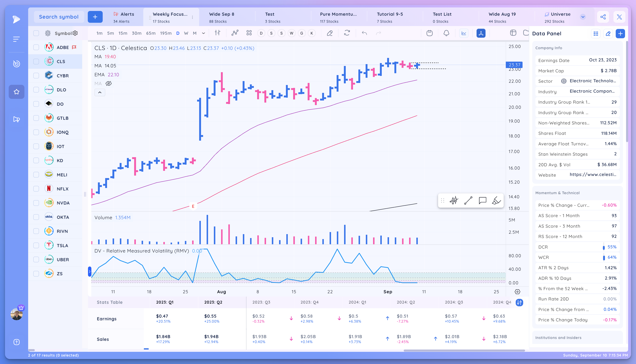Open the indicators icon in chart toolbar
The image size is (636, 364).
point(235,33)
